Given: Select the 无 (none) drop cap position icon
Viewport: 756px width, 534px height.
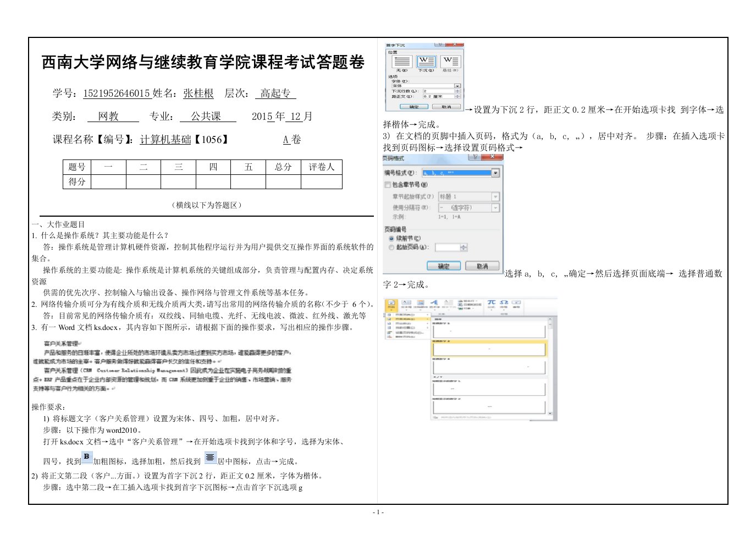Looking at the screenshot, I should (402, 62).
